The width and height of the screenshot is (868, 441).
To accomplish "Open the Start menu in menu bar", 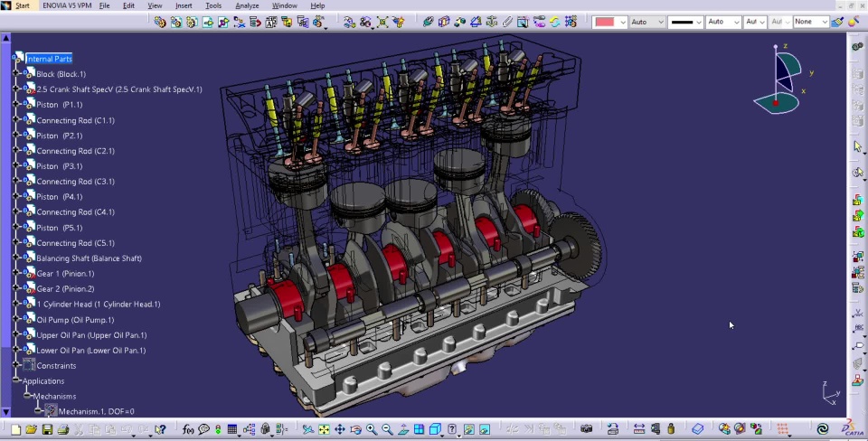I will [22, 5].
